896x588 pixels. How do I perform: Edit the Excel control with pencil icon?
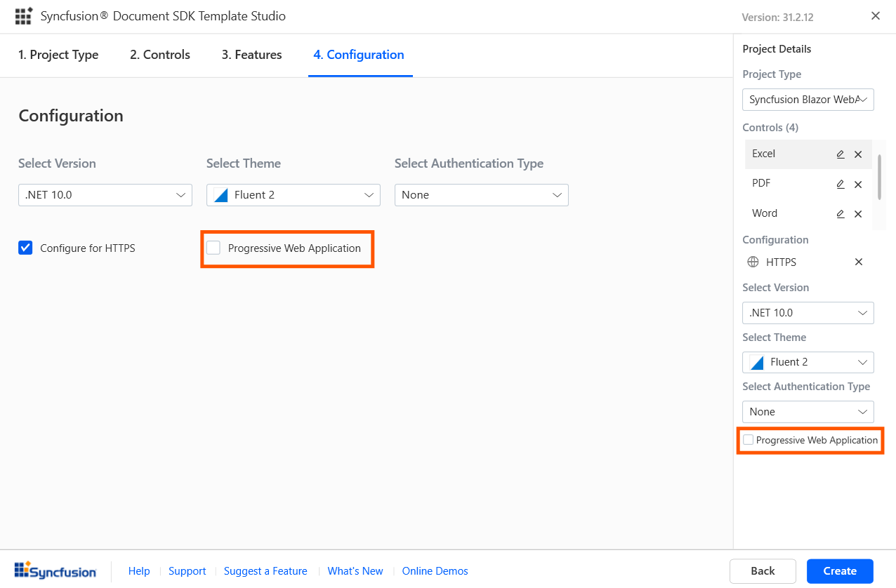(840, 154)
